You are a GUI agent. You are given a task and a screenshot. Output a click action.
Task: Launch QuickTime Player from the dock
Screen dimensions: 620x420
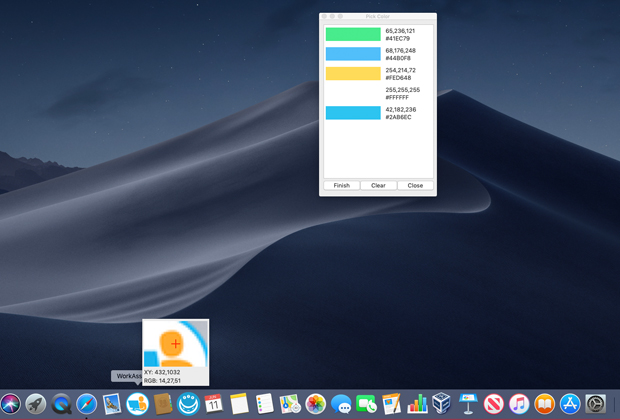coord(61,404)
